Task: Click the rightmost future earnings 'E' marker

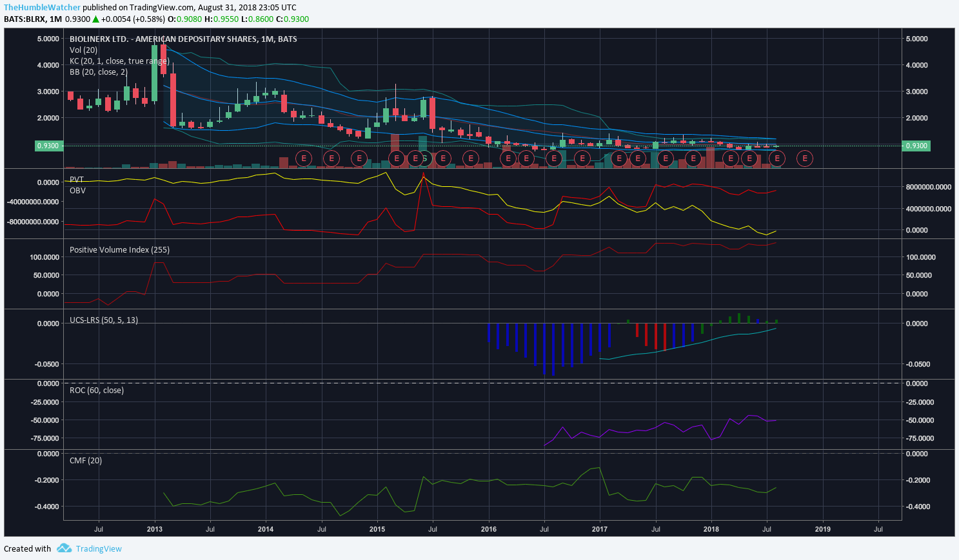Action: click(804, 158)
